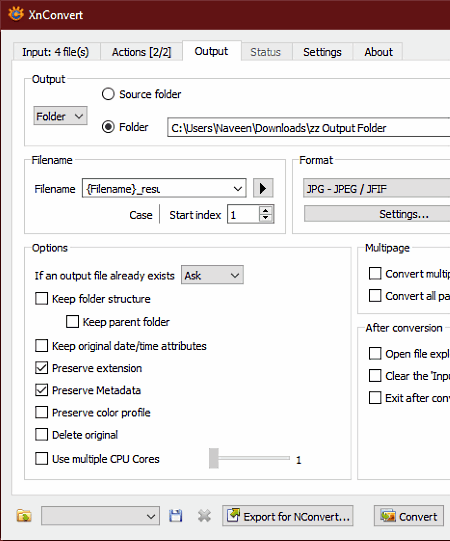
Task: Select the Source folder radio button
Action: coord(108,94)
